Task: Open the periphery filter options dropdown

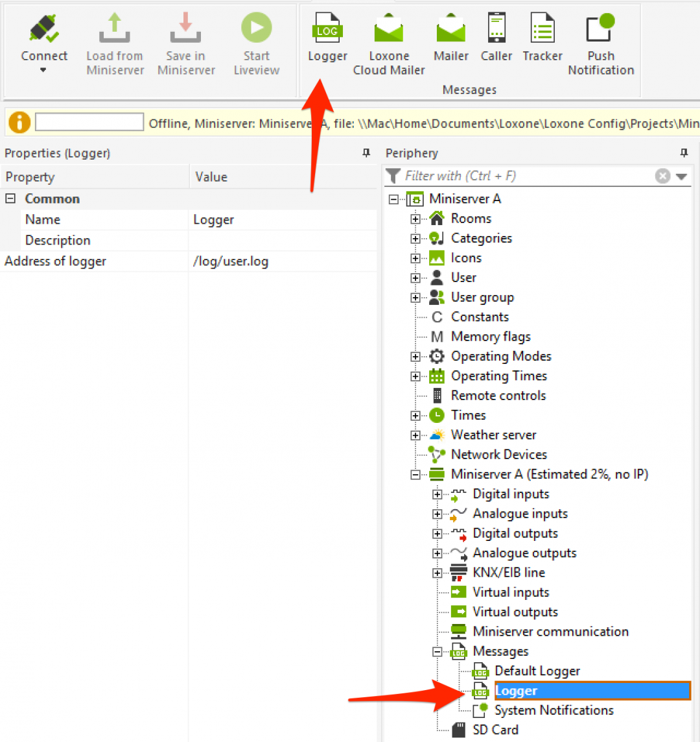Action: [x=681, y=176]
